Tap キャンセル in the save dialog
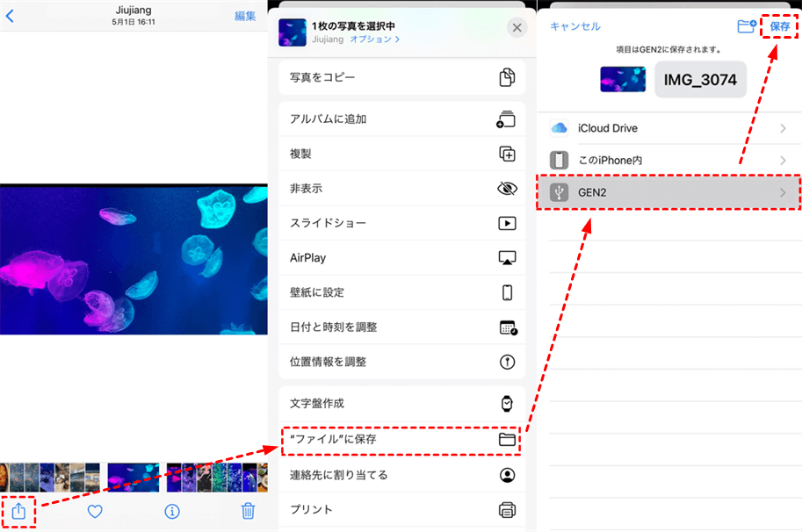802x532 pixels. tap(575, 26)
